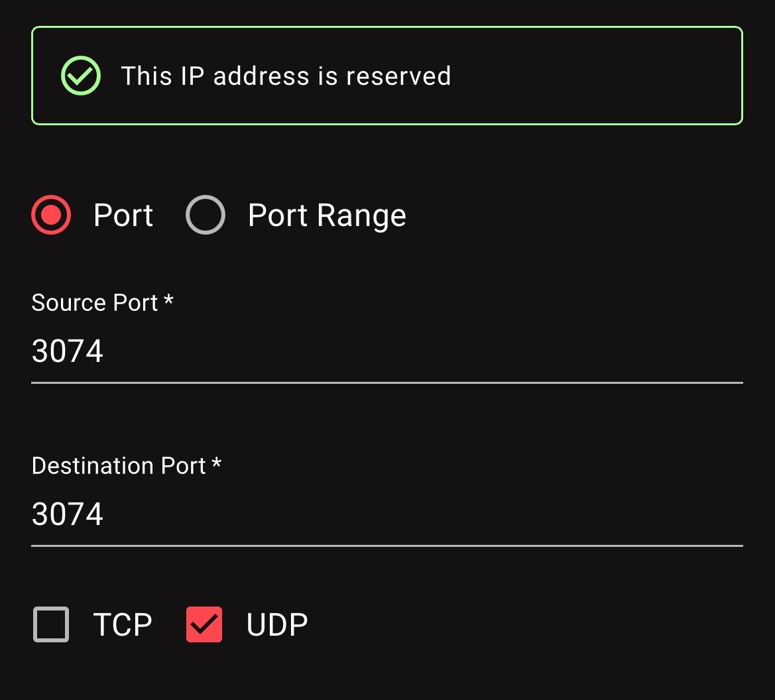Click the 3074 value under Source Port

pyautogui.click(x=67, y=351)
